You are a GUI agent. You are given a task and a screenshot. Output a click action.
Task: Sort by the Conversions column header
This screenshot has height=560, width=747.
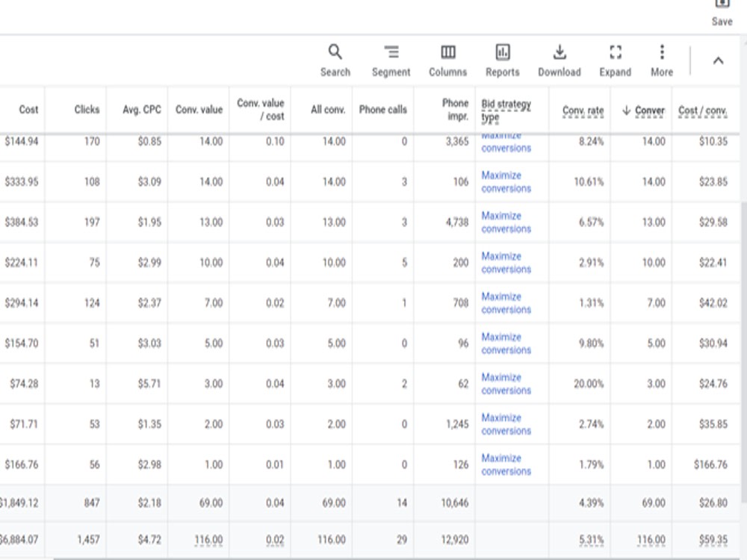point(643,111)
